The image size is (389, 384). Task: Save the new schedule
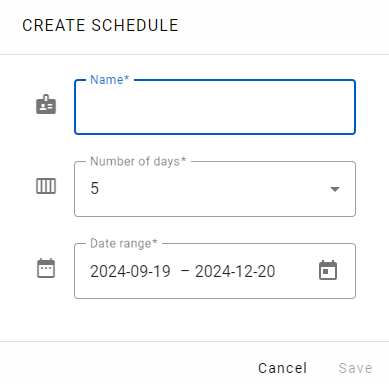pyautogui.click(x=355, y=368)
